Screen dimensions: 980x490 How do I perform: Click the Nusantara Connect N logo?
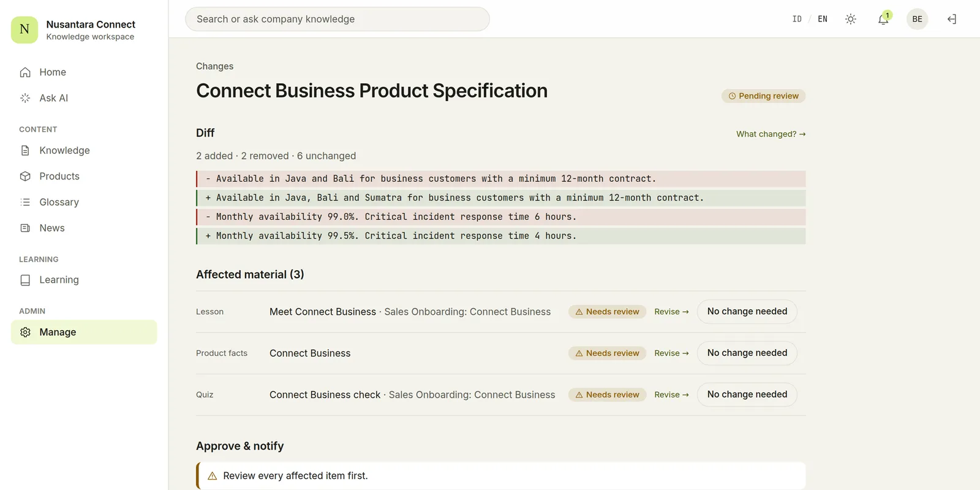24,29
